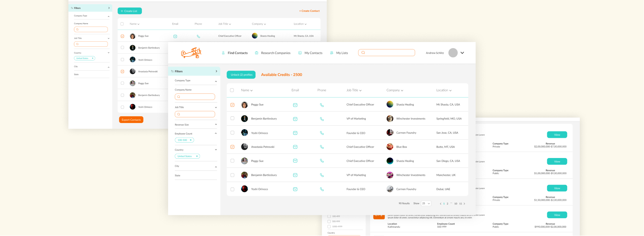The height and width of the screenshot is (236, 644).
Task: Check Yoshi Orinoco, San Jose row checkbox
Action: click(x=232, y=133)
